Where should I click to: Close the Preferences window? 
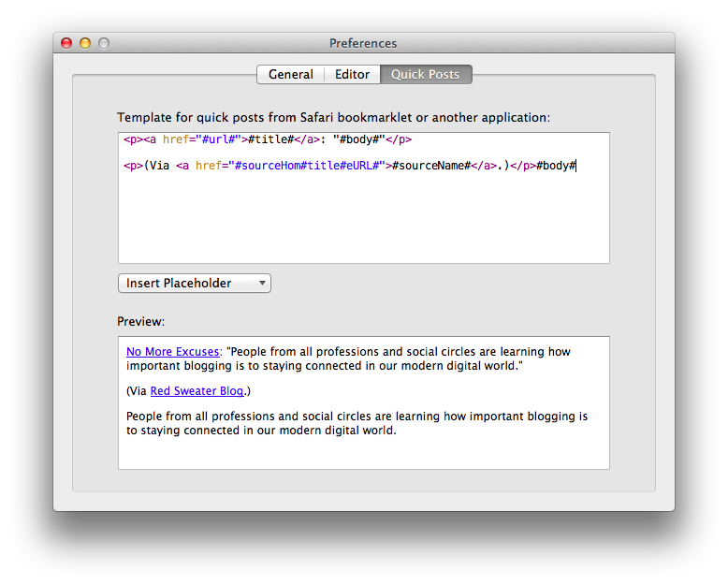(x=66, y=43)
